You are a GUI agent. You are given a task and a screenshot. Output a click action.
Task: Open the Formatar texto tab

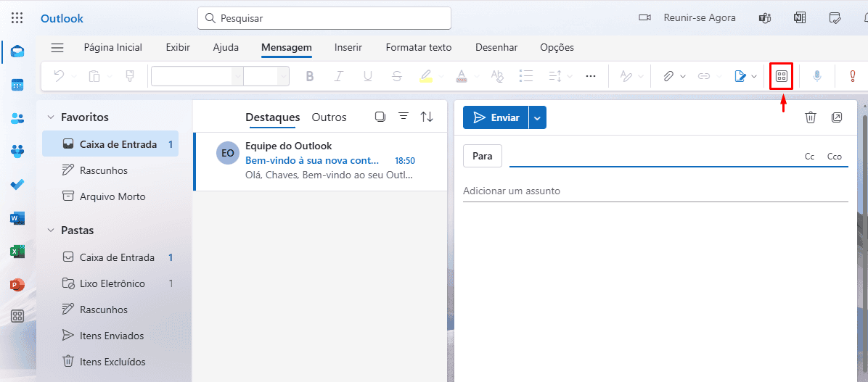[419, 48]
